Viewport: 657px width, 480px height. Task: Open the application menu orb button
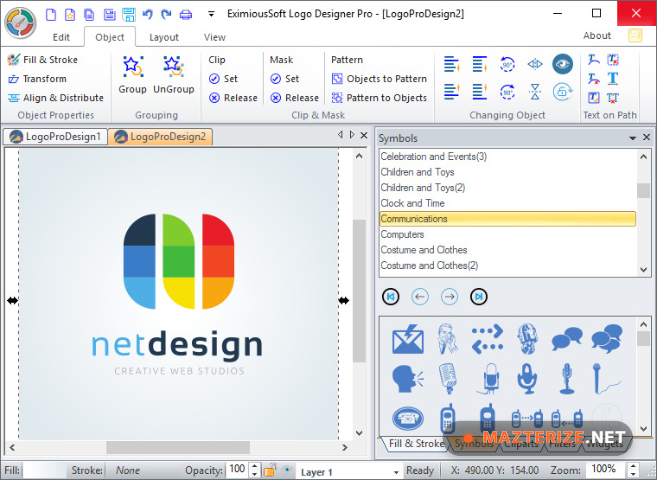click(20, 23)
